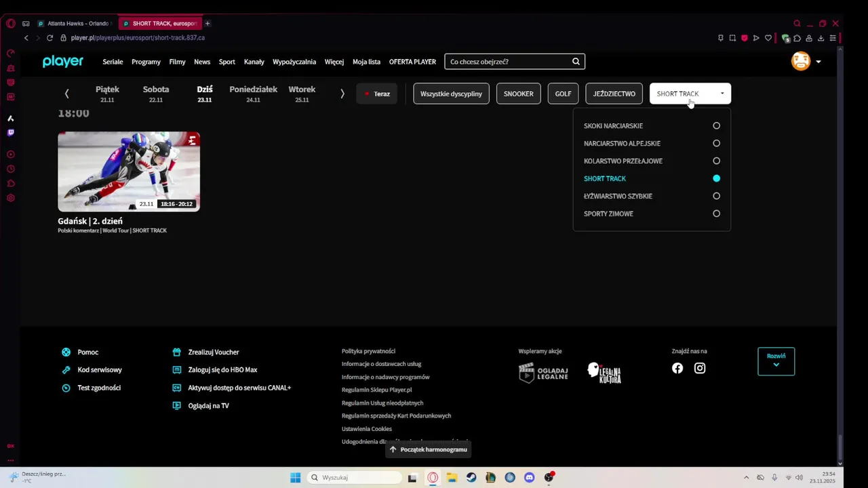Select the Short Track radio option
The image size is (868, 488).
[716, 179]
